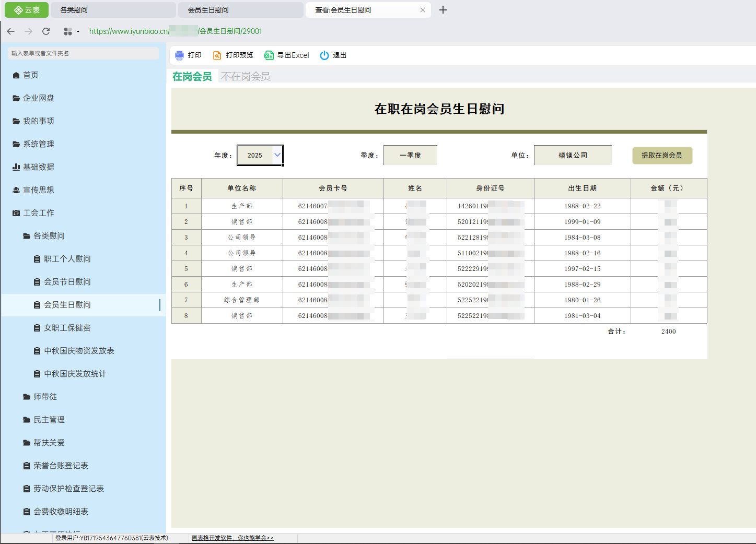Expand the 师带徒 folder
The image size is (756, 544).
tap(45, 397)
